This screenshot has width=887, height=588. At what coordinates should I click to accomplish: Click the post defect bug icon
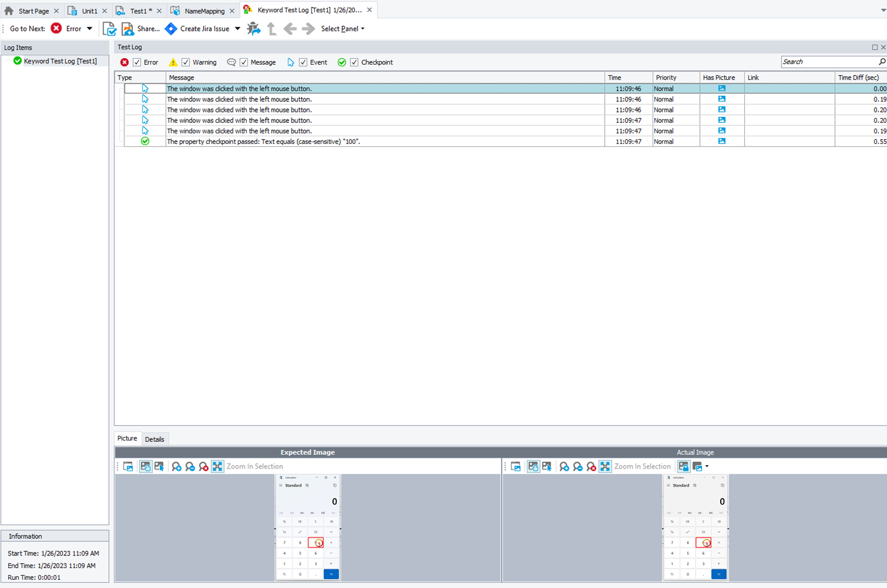[x=254, y=28]
